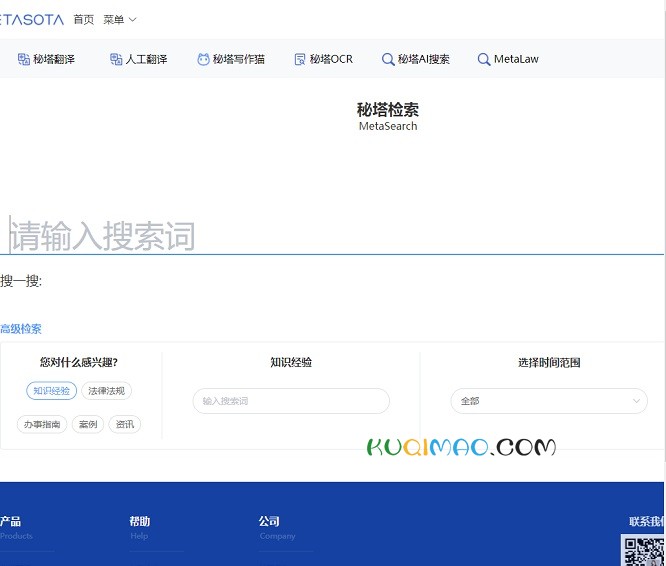This screenshot has height=566, width=666.
Task: Focus the 请输入搜索词 main search field
Action: point(332,235)
